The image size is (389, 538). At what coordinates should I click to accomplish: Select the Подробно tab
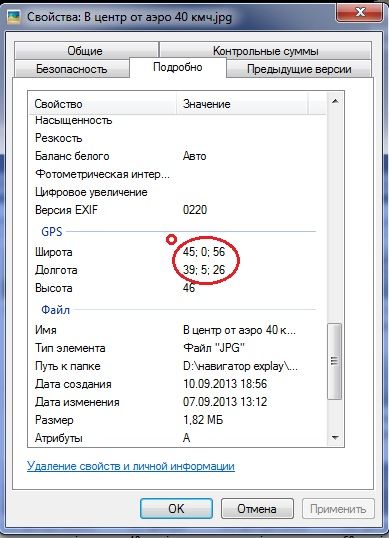tap(178, 67)
